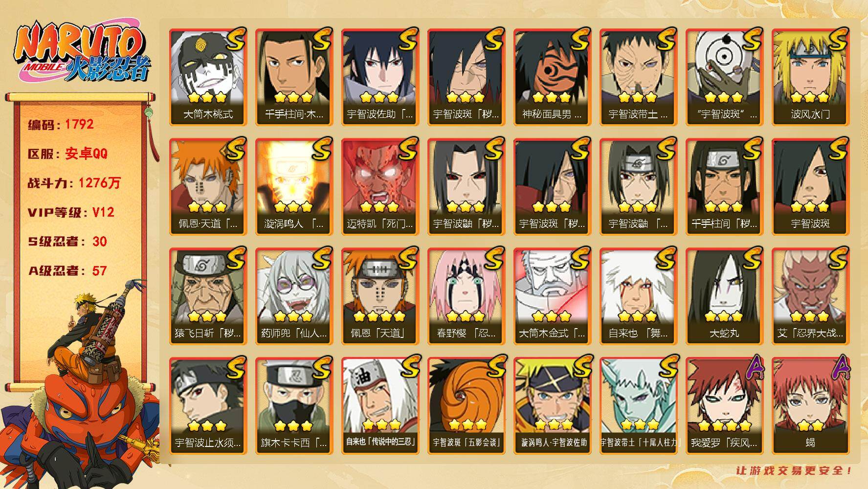Click the stars on the 宇智波斑 card without subtitle
The height and width of the screenshot is (489, 868).
pos(810,206)
